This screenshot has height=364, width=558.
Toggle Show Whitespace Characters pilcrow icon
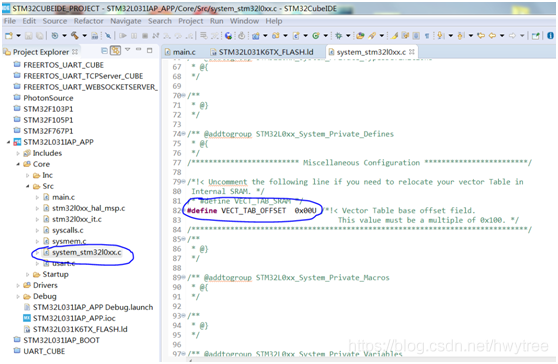click(x=427, y=36)
